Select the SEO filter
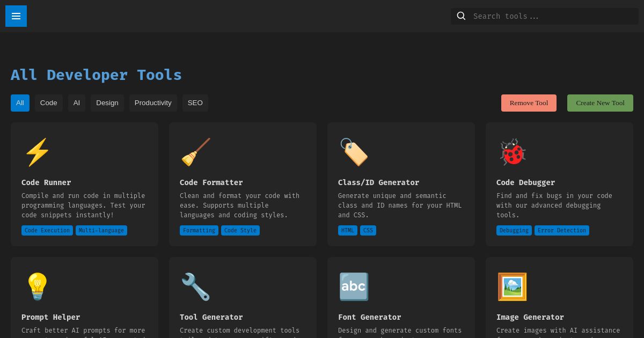 pyautogui.click(x=195, y=102)
